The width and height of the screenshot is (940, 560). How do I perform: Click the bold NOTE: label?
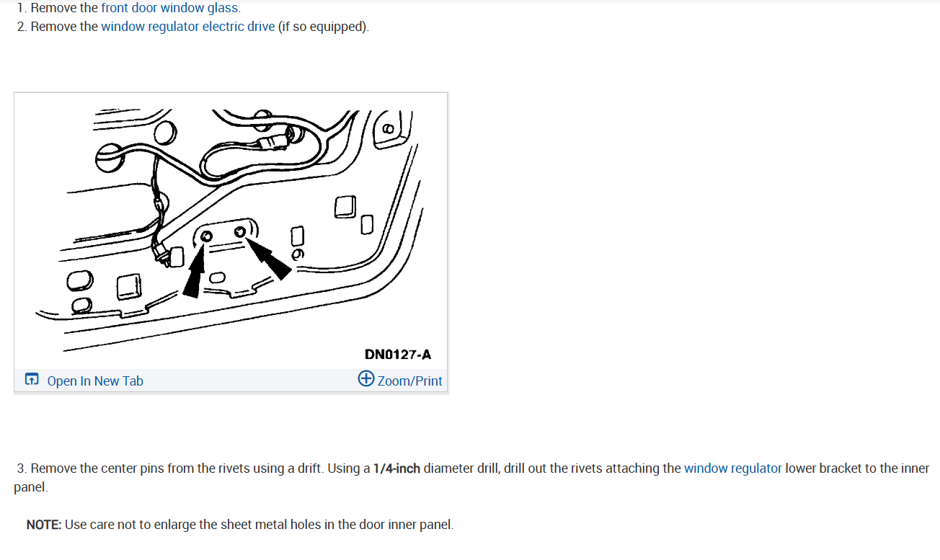(44, 525)
